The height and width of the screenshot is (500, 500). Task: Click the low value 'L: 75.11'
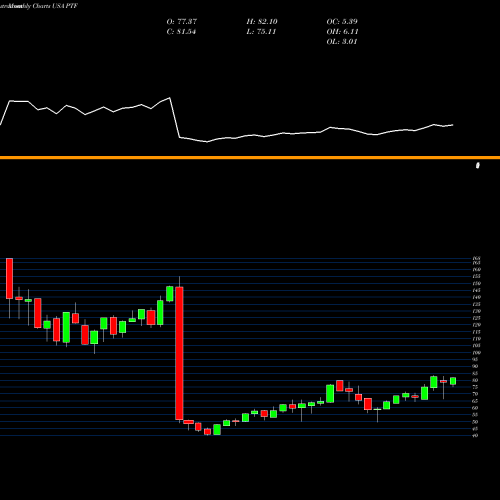[x=261, y=32]
